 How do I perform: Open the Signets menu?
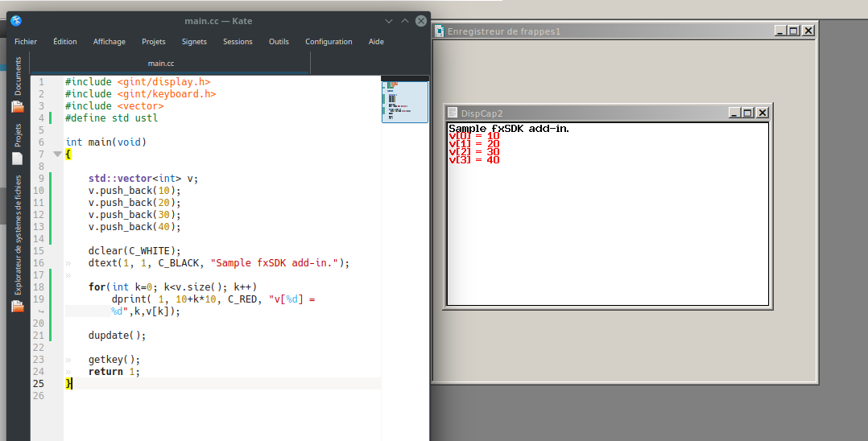(x=194, y=42)
